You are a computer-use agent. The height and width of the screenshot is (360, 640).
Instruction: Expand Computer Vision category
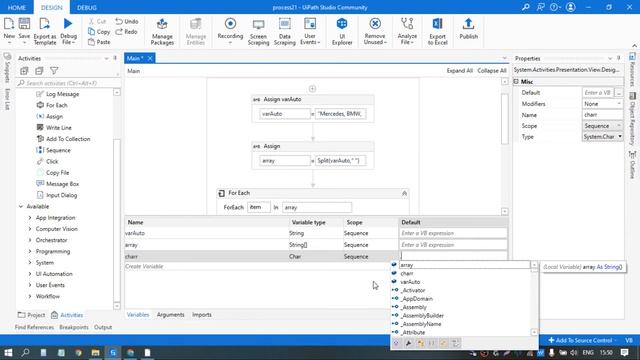[x=30, y=229]
